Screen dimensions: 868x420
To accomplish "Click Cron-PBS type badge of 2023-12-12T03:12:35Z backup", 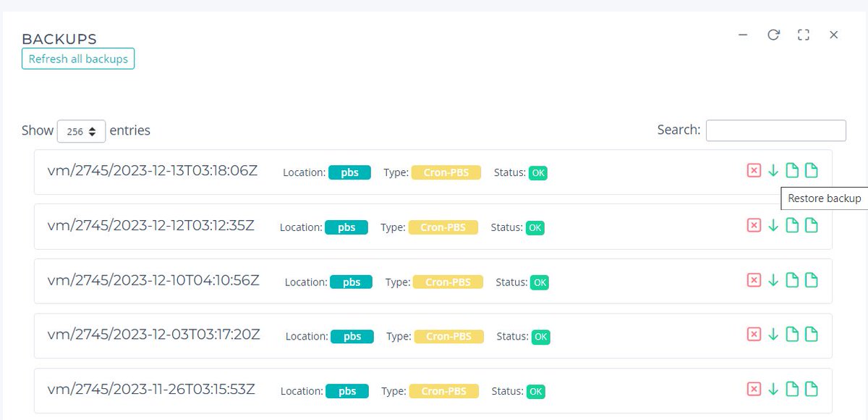I will pos(443,227).
